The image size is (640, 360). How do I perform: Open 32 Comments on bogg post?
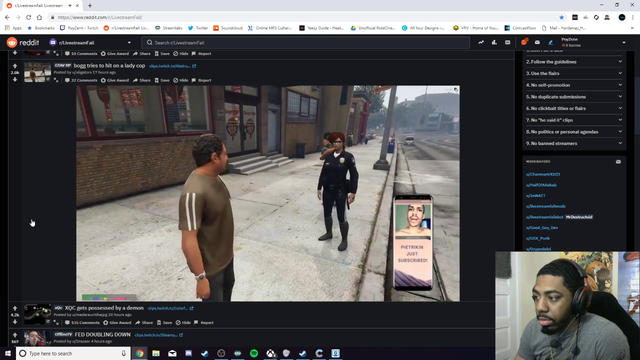click(x=81, y=80)
